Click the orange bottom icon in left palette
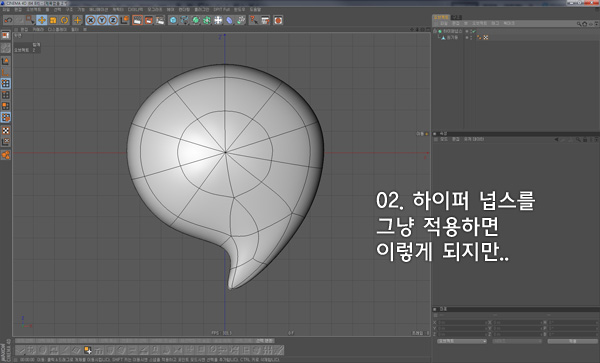This screenshot has width=600, height=363. tap(5, 155)
